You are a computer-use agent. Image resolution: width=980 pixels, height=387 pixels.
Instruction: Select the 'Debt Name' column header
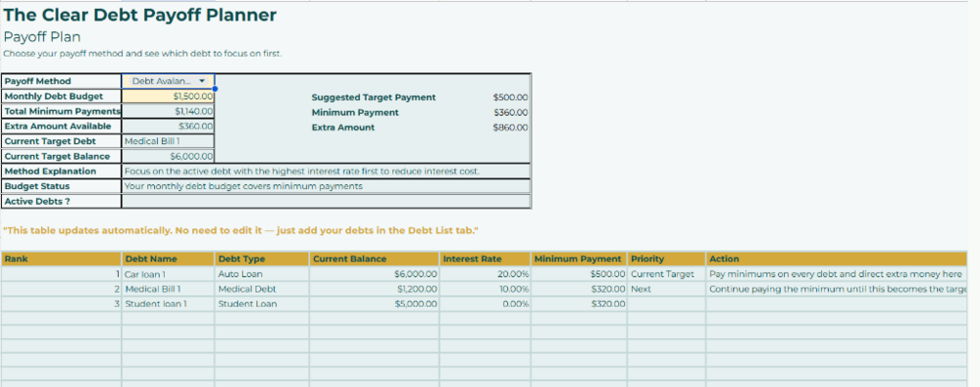click(168, 259)
